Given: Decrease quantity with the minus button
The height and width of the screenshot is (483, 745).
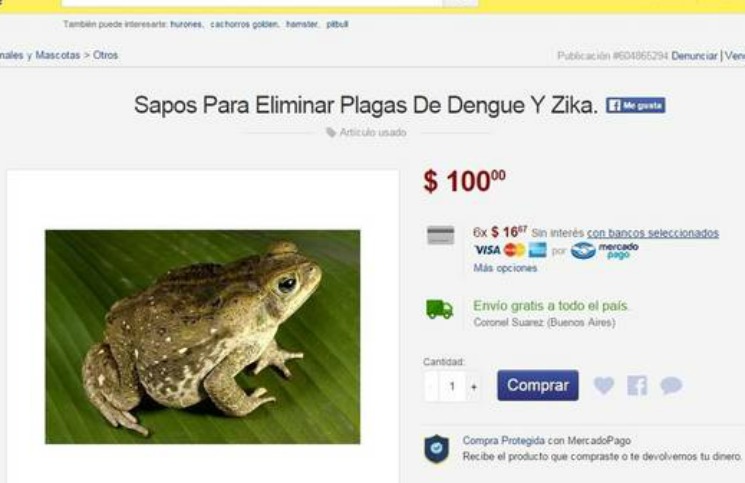Looking at the screenshot, I should click(431, 387).
